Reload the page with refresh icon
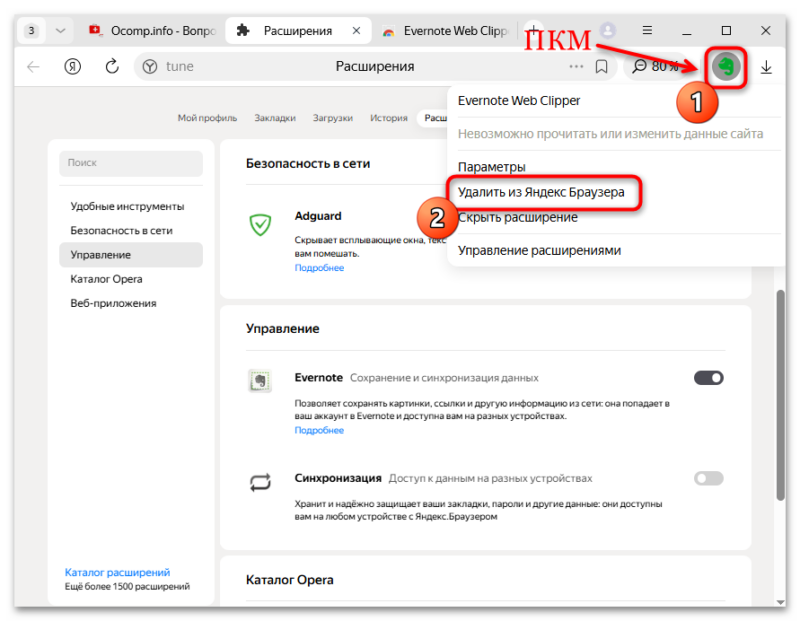This screenshot has height=621, width=800. click(112, 66)
